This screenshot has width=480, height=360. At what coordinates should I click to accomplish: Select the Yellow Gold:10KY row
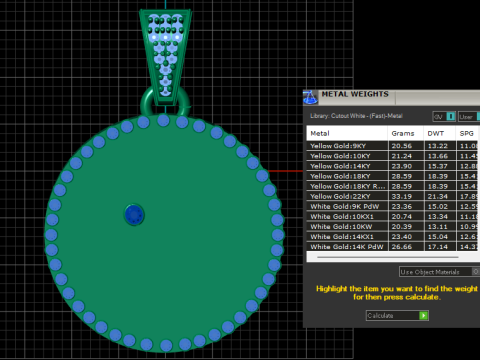pyautogui.click(x=392, y=156)
